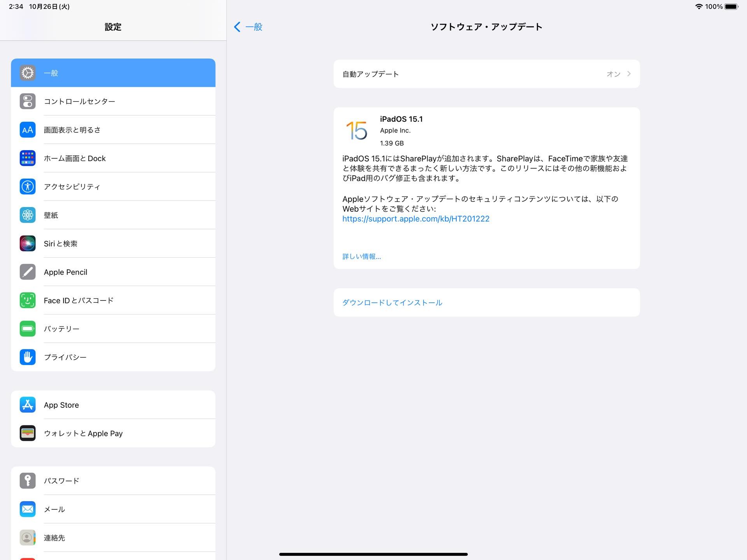The image size is (747, 560).
Task: Tap the 設定 sidebar title
Action: [113, 27]
